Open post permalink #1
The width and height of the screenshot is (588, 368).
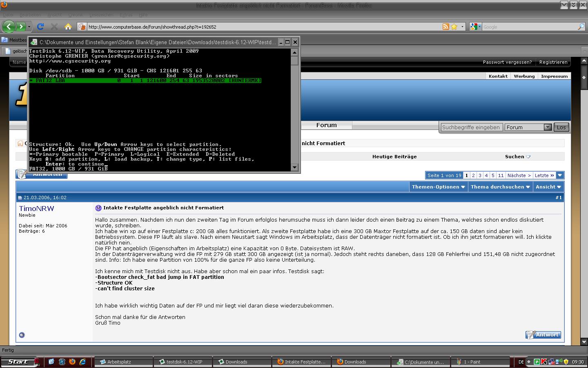click(x=559, y=197)
